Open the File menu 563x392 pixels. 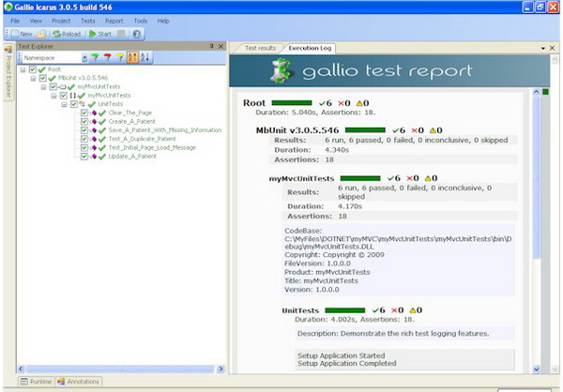tap(15, 21)
